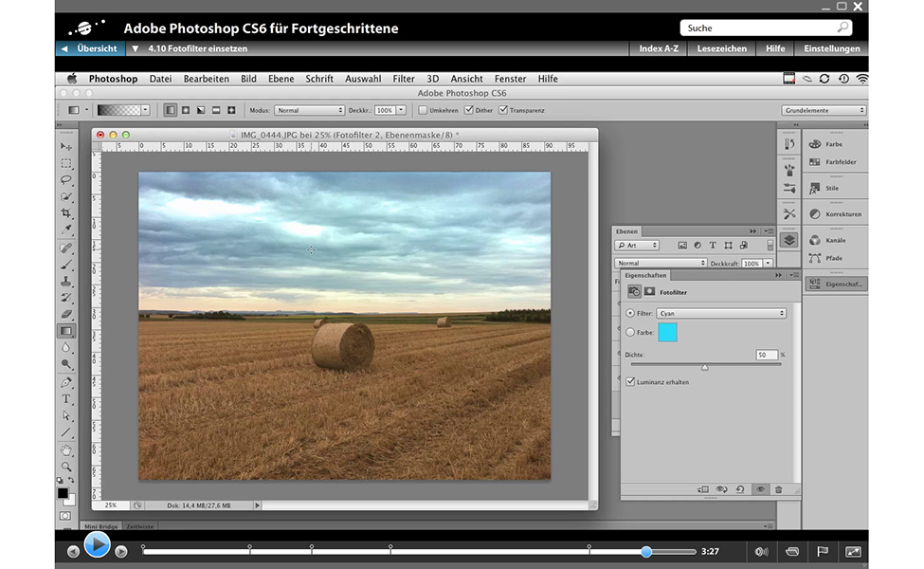Choose the Hand tool
The height and width of the screenshot is (569, 924).
tap(66, 450)
